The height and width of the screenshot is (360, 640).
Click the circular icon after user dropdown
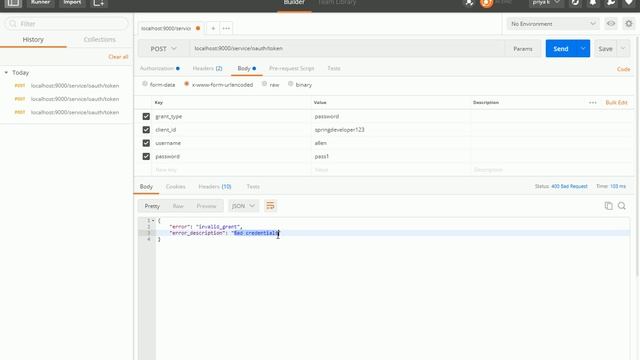(x=575, y=3)
